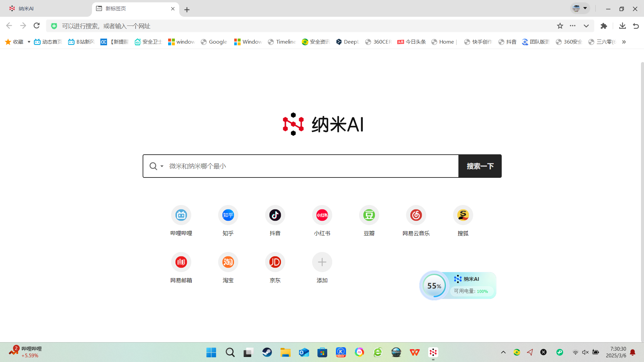Expand the 收藏 dropdown arrow
The image size is (644, 362).
point(29,42)
